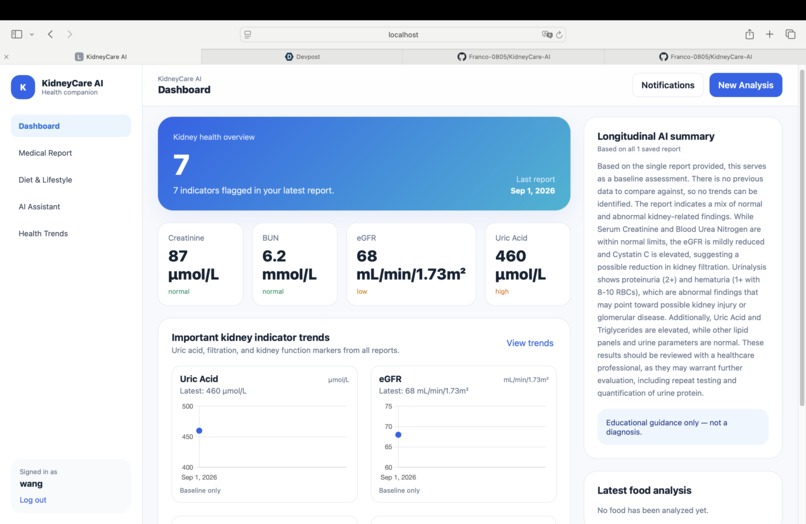The height and width of the screenshot is (524, 806).
Task: Open the page settings icon in address bar
Action: click(248, 34)
